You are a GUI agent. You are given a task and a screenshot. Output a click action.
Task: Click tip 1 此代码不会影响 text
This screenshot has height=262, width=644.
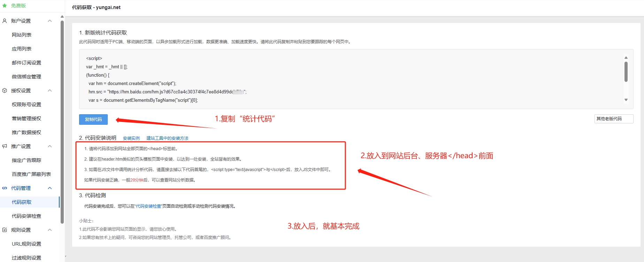tap(129, 229)
